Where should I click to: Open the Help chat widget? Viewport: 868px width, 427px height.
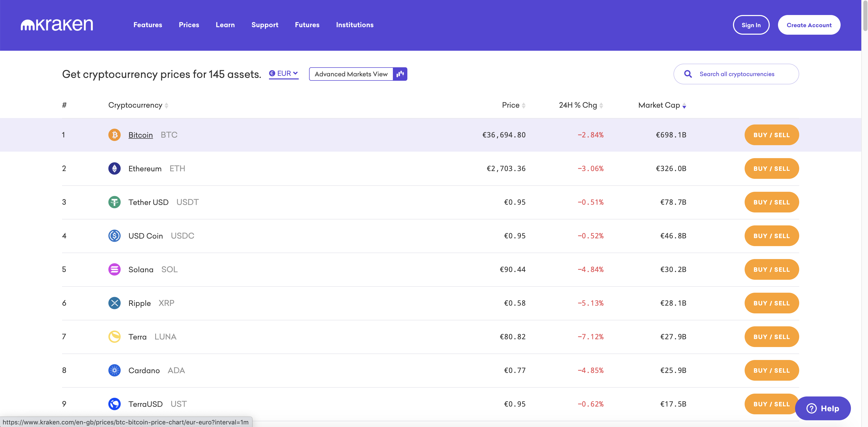tap(822, 408)
